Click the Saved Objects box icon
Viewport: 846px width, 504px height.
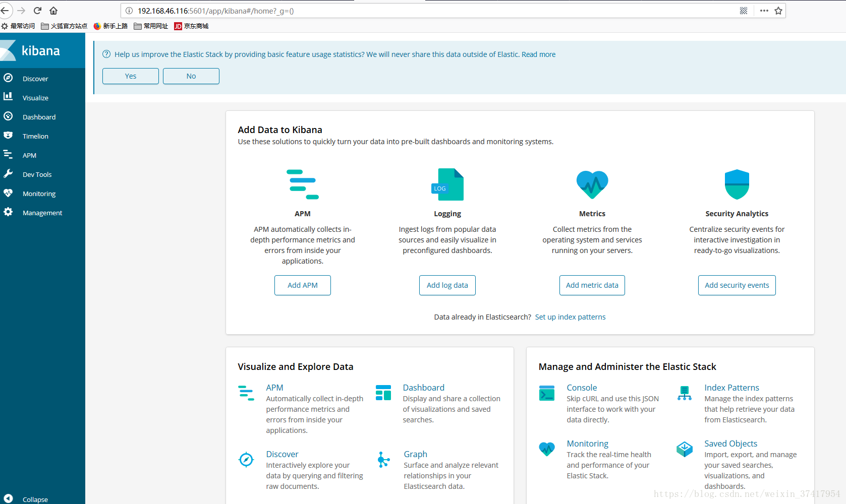[685, 449]
